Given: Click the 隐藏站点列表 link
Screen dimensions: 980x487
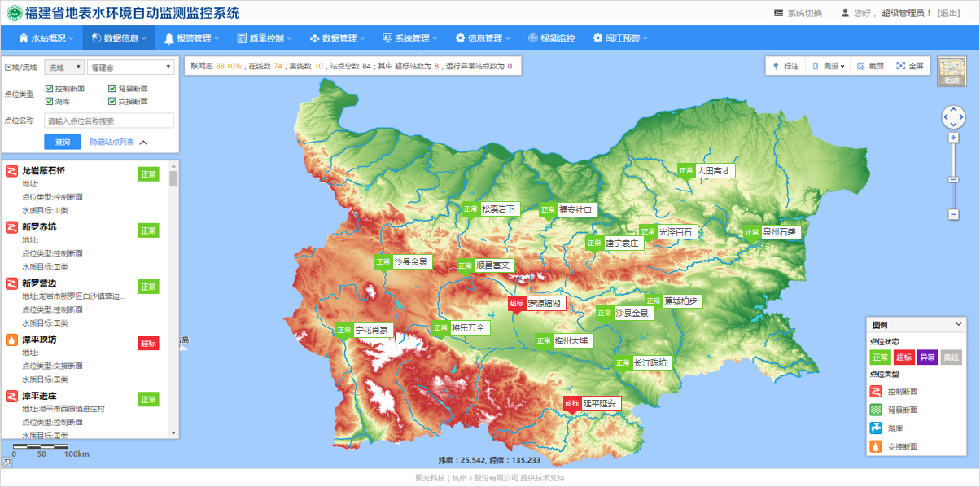Looking at the screenshot, I should (112, 143).
